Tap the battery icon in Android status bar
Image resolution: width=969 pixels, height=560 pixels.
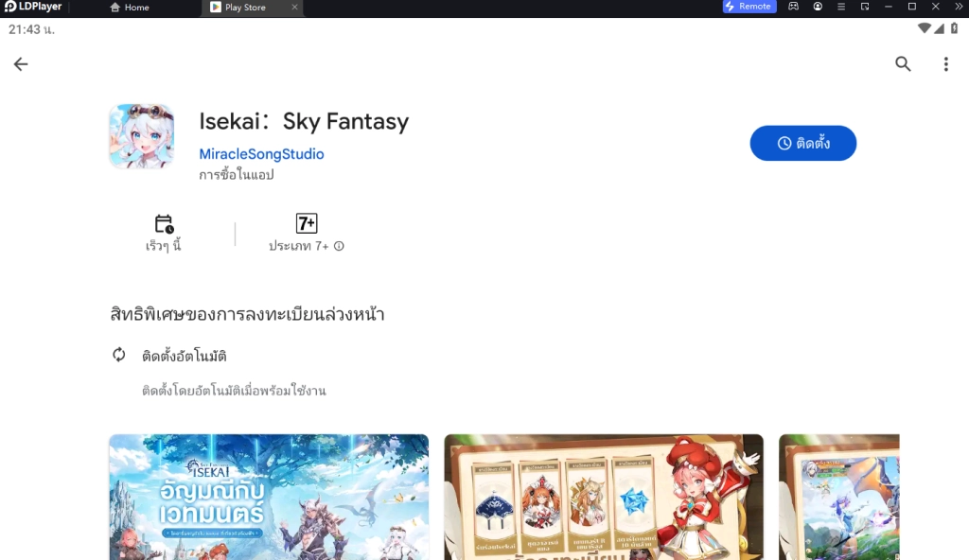tap(956, 29)
